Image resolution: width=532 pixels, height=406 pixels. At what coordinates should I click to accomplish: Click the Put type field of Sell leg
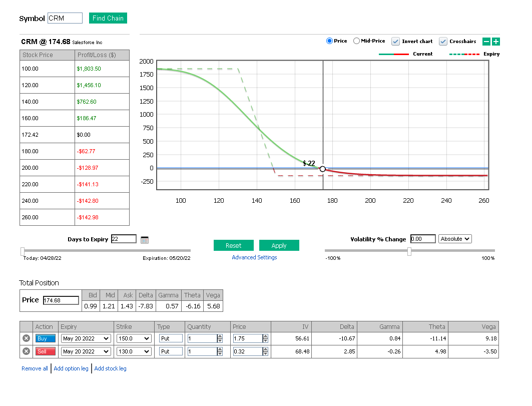171,351
